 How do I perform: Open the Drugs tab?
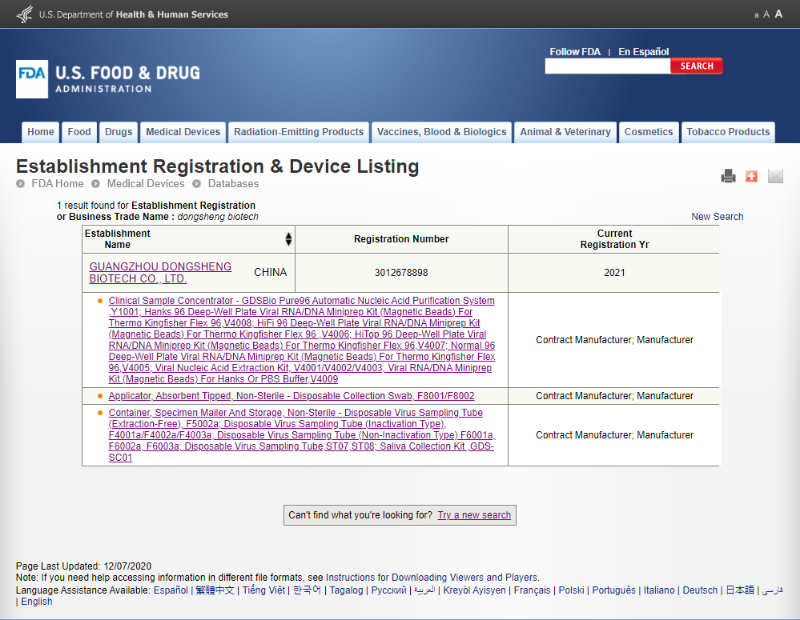(118, 132)
